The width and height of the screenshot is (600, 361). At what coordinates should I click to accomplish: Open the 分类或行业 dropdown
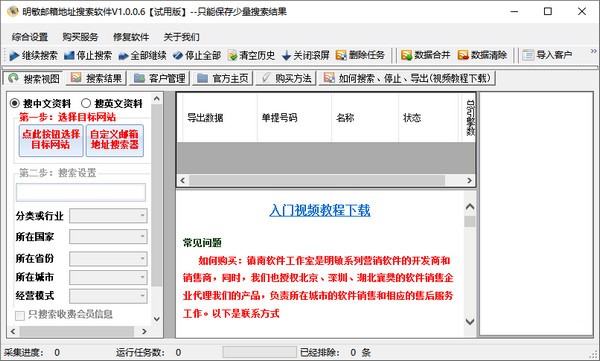coord(108,216)
